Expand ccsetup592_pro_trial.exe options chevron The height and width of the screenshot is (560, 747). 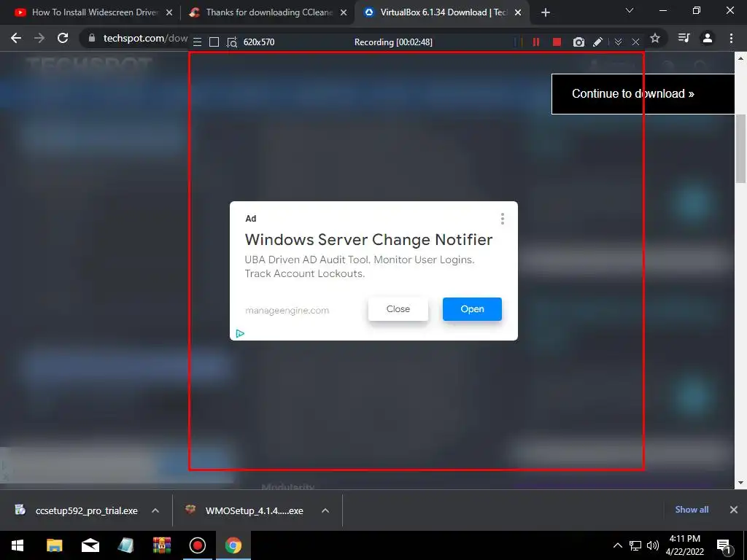155,510
